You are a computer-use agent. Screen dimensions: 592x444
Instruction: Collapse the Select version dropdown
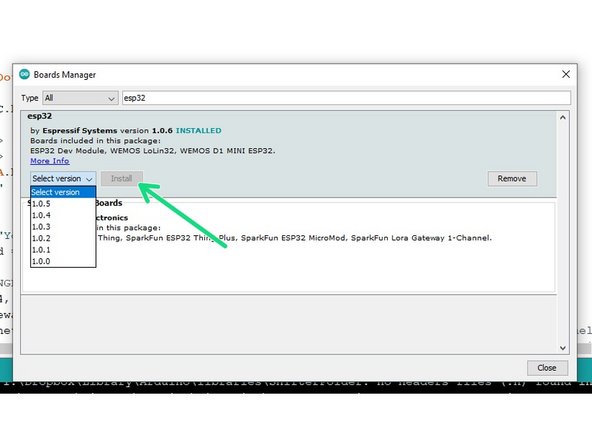[63, 179]
